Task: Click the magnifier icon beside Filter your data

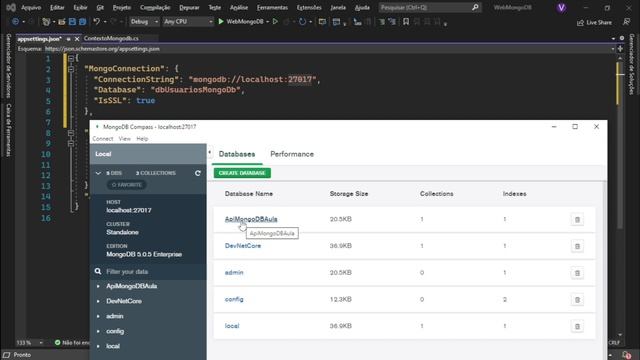Action: (x=98, y=271)
